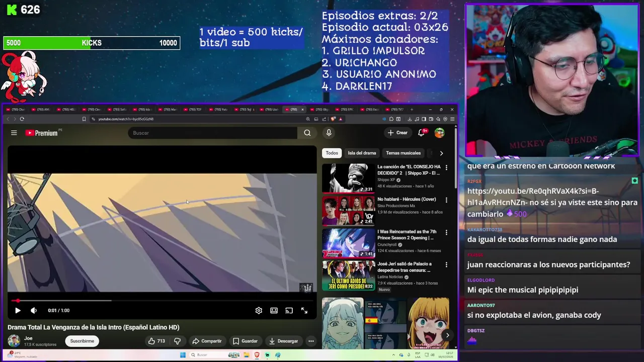This screenshot has width=644, height=362.
Task: Click the YouTube search magnifier button
Action: (307, 133)
